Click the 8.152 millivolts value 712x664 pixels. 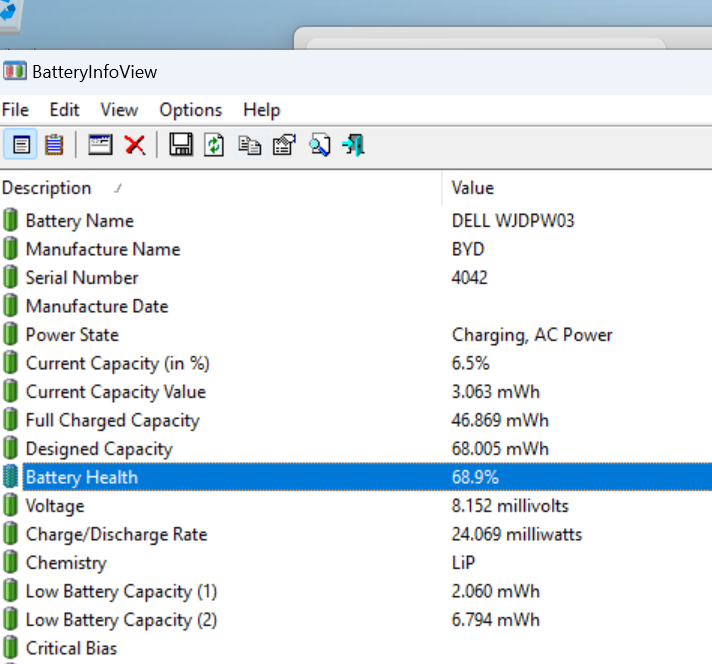click(510, 506)
